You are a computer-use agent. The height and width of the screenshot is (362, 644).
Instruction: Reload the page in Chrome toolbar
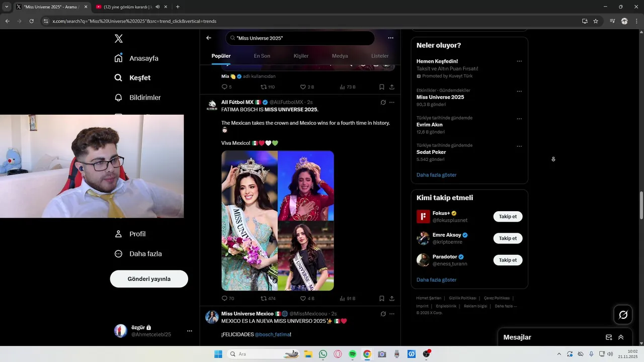[31, 21]
